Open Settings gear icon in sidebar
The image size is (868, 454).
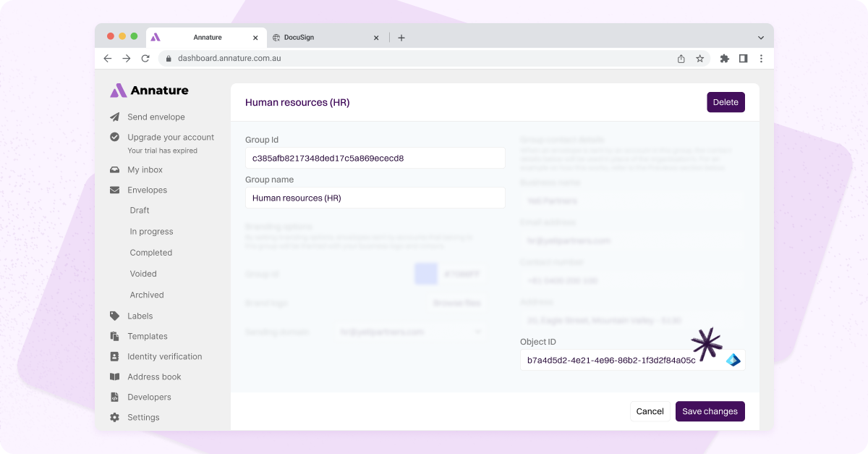(x=114, y=417)
